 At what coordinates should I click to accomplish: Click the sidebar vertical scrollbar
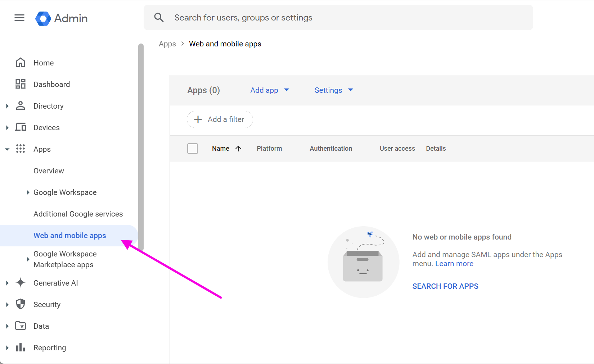141,147
